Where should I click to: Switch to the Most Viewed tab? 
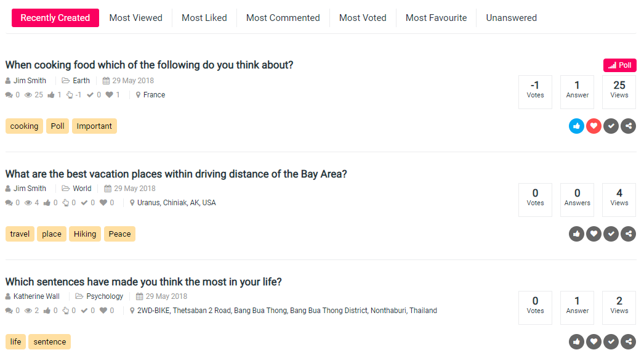135,18
